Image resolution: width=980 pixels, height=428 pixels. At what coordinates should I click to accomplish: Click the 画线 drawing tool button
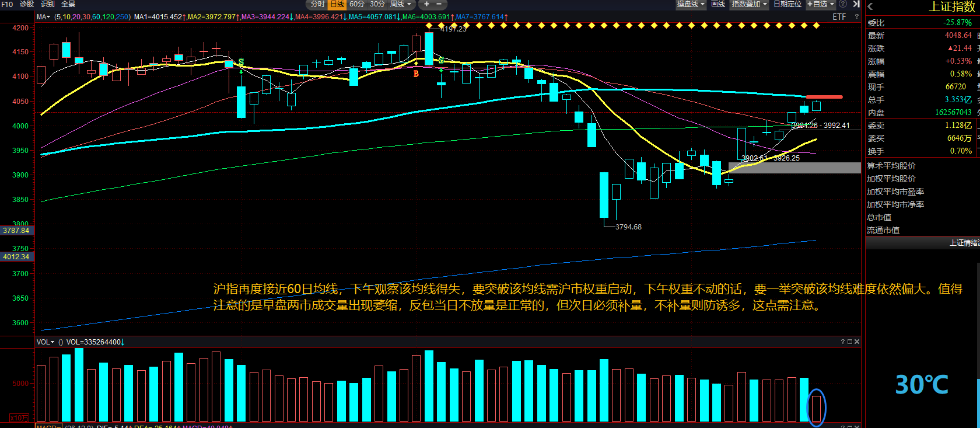pyautogui.click(x=718, y=4)
